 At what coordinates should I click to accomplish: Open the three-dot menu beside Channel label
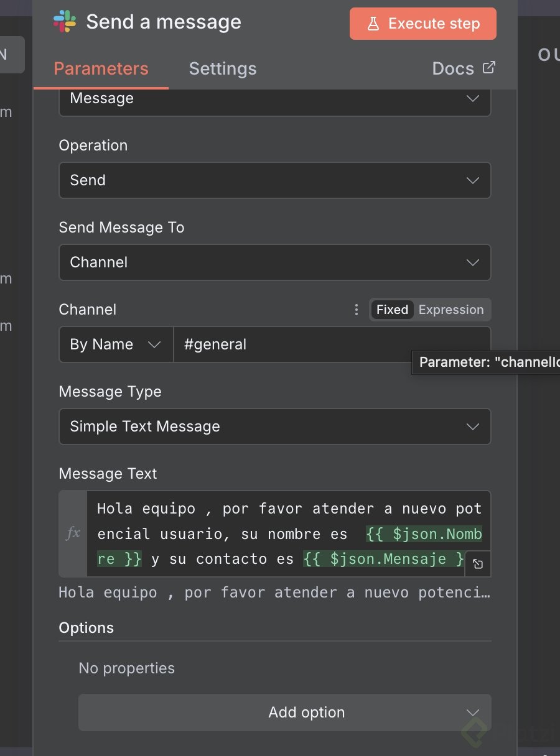point(357,310)
